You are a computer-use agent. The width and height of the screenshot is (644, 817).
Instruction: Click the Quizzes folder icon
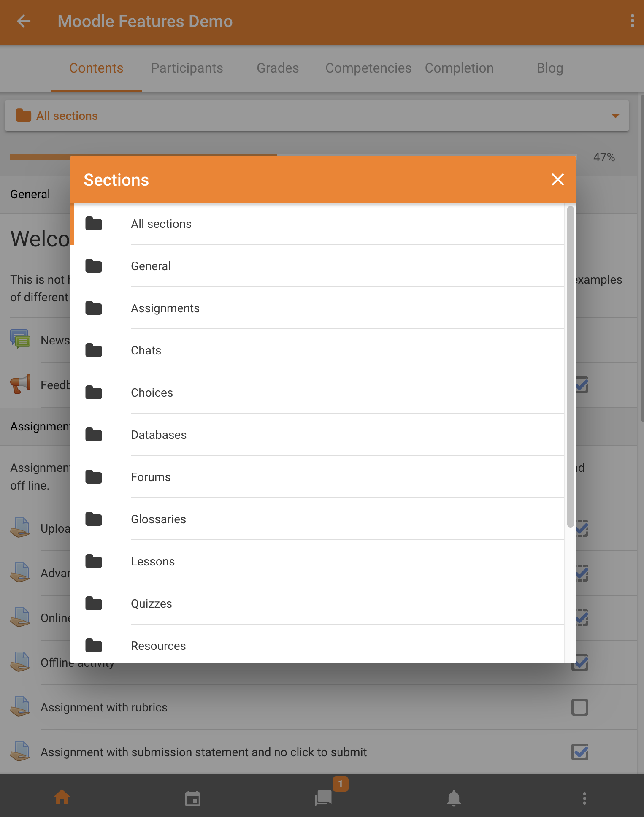[x=94, y=603]
